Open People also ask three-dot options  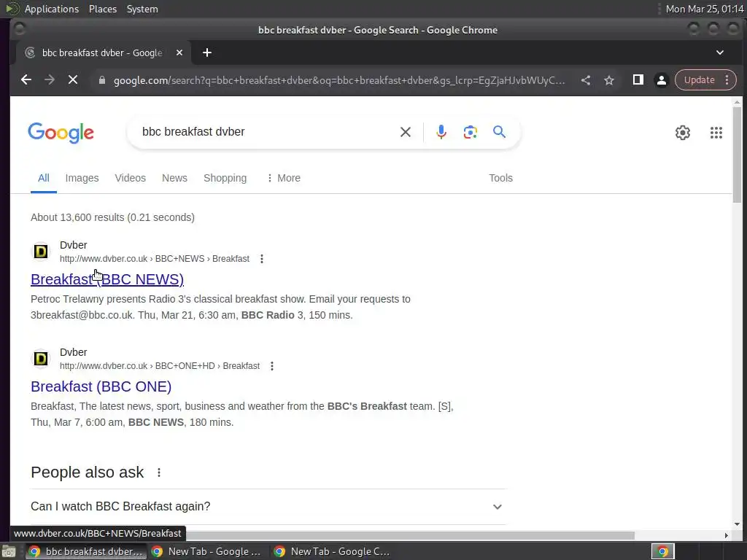point(159,472)
